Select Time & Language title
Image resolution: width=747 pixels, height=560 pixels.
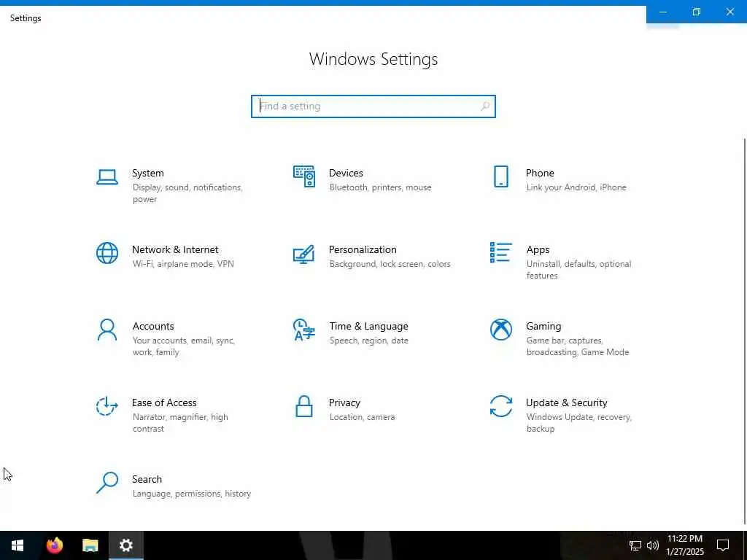368,326
